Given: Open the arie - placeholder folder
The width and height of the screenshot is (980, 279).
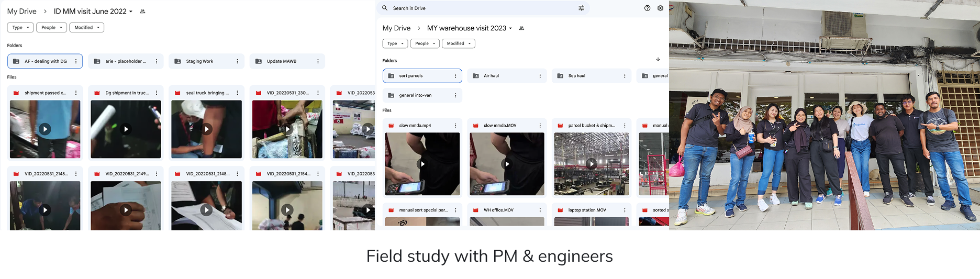Looking at the screenshot, I should 126,61.
